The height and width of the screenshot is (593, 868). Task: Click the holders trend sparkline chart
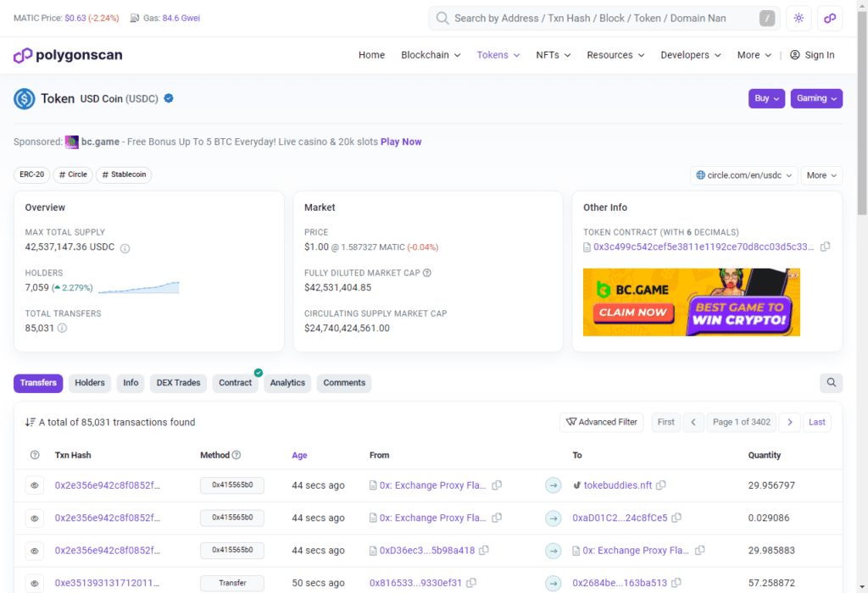pyautogui.click(x=138, y=288)
